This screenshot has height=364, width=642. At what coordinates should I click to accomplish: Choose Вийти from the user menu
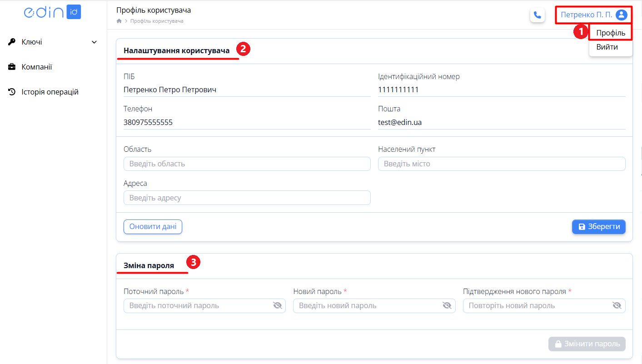point(607,47)
